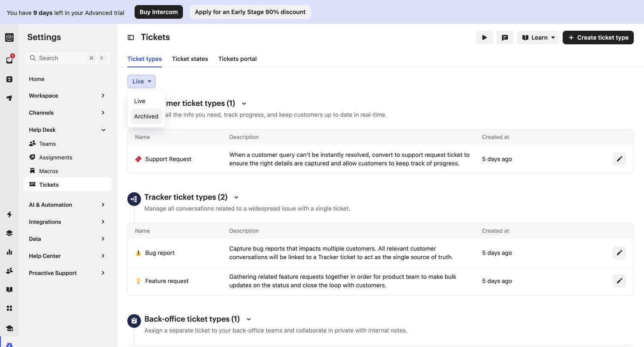Edit the Feature request ticket type
644x347 pixels.
tap(619, 281)
